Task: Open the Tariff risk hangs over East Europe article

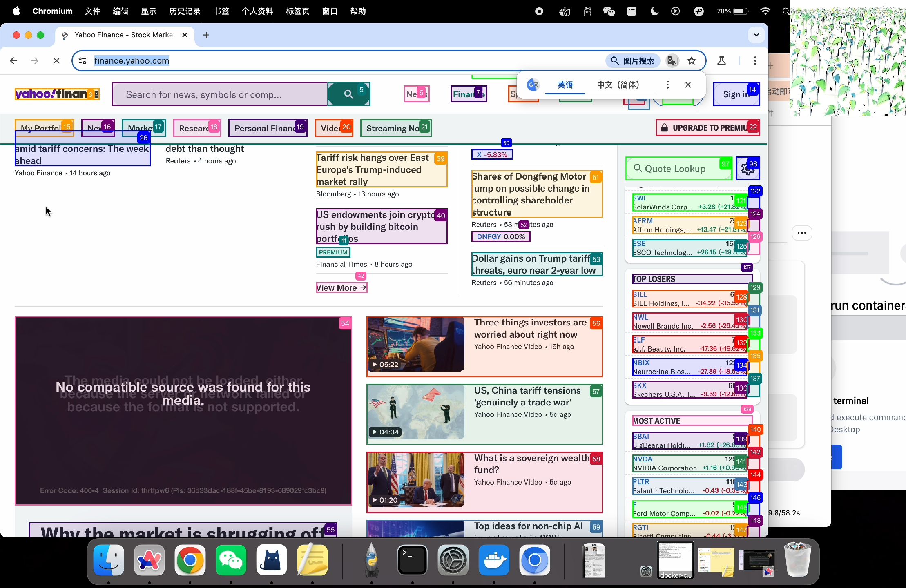Action: 382,169
